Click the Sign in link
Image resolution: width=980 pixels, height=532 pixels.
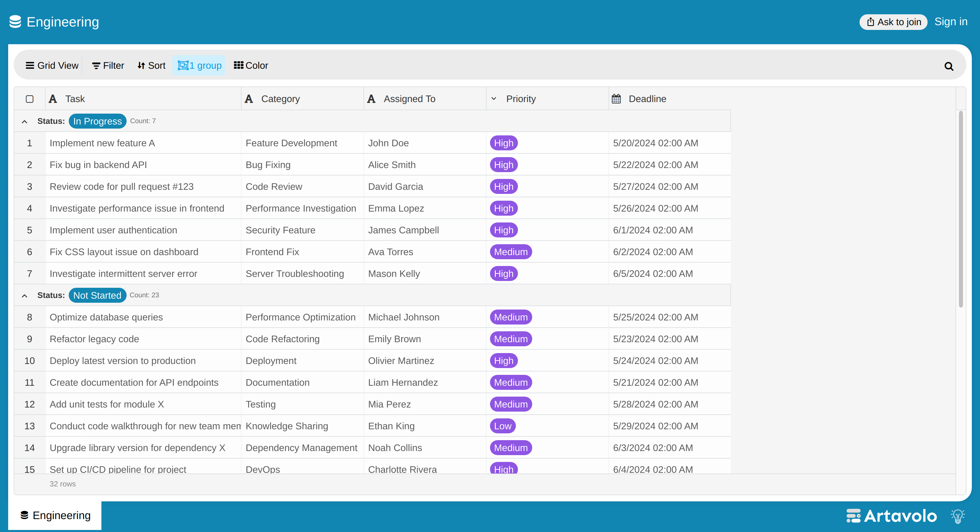(x=951, y=22)
